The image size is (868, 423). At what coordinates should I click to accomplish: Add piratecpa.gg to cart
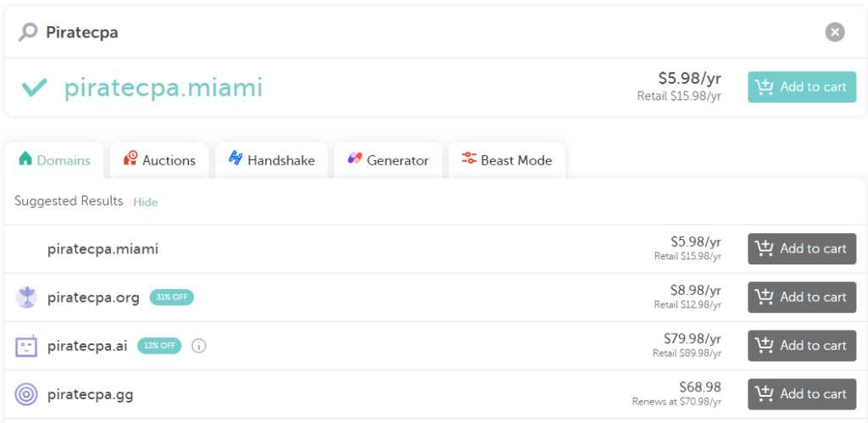pyautogui.click(x=802, y=394)
